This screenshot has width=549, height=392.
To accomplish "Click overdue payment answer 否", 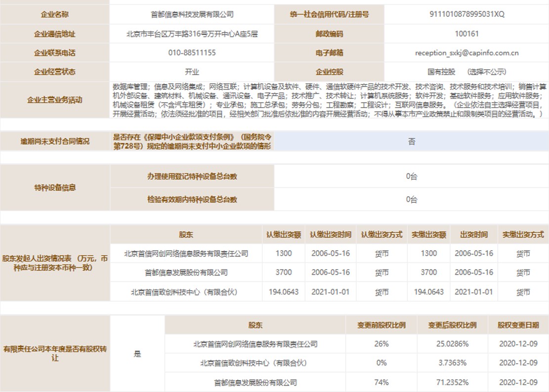I will pyautogui.click(x=412, y=141).
